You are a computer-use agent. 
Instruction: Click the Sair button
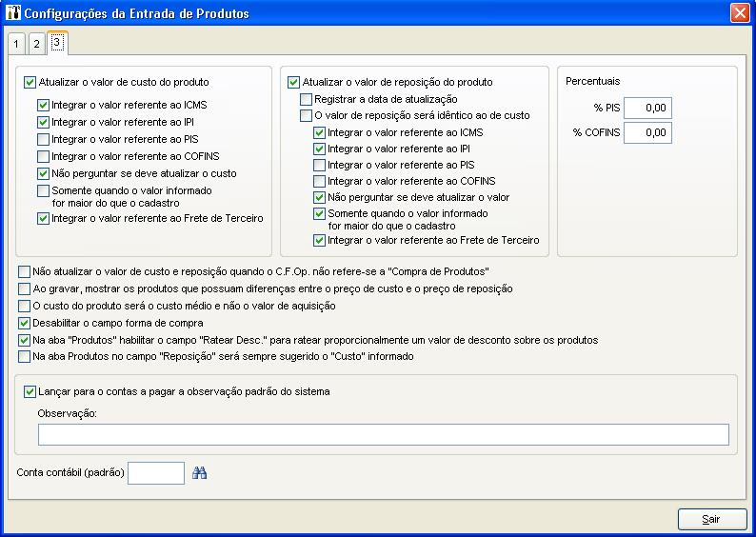click(712, 519)
